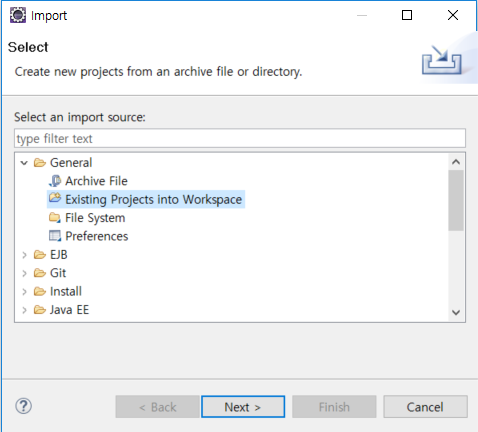Click the Cancel button
Viewport: 478px width, 432px height.
tap(425, 407)
